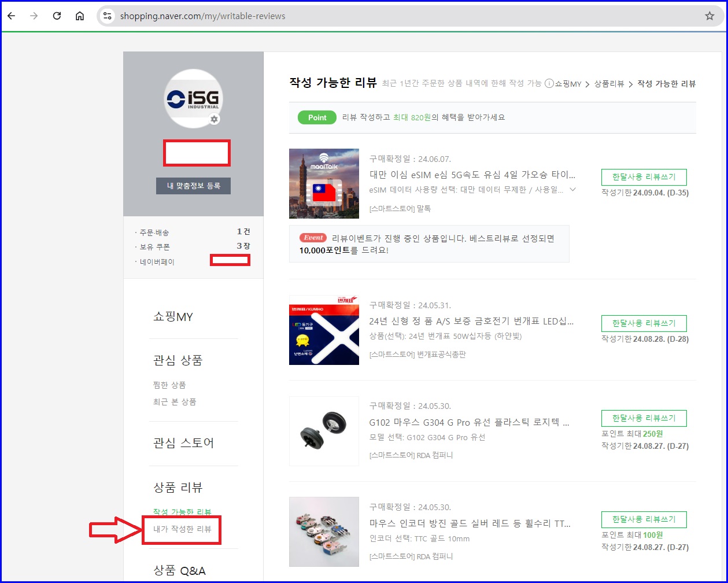Viewport: 728px width, 583px height.
Task: Click 내 맞춤정보 등록 button
Action: (x=193, y=186)
